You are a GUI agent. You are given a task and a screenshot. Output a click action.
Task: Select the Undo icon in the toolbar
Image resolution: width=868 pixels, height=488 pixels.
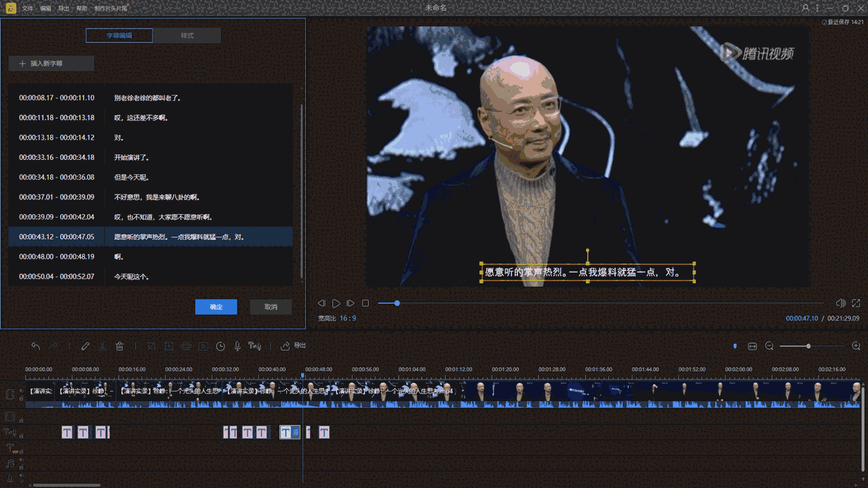[x=35, y=346]
